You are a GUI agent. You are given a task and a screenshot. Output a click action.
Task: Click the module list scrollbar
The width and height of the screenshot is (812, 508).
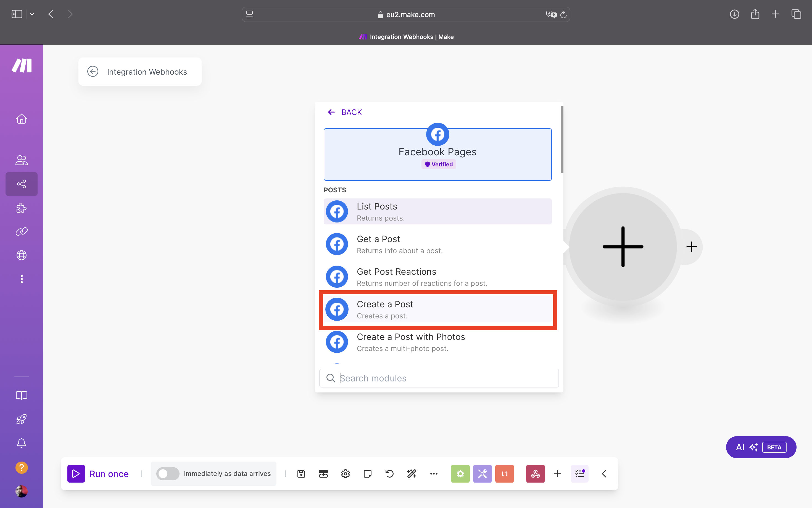click(x=561, y=139)
